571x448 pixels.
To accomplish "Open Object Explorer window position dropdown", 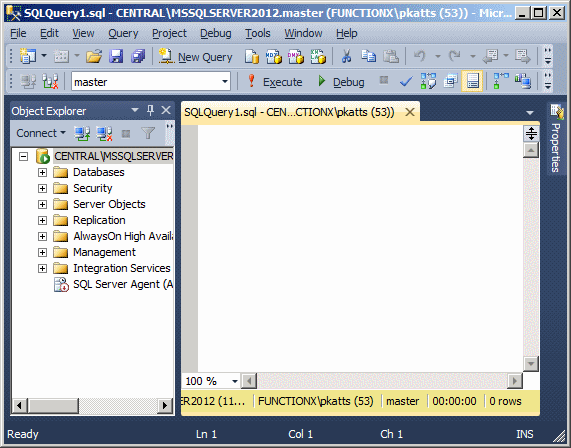I will click(135, 110).
